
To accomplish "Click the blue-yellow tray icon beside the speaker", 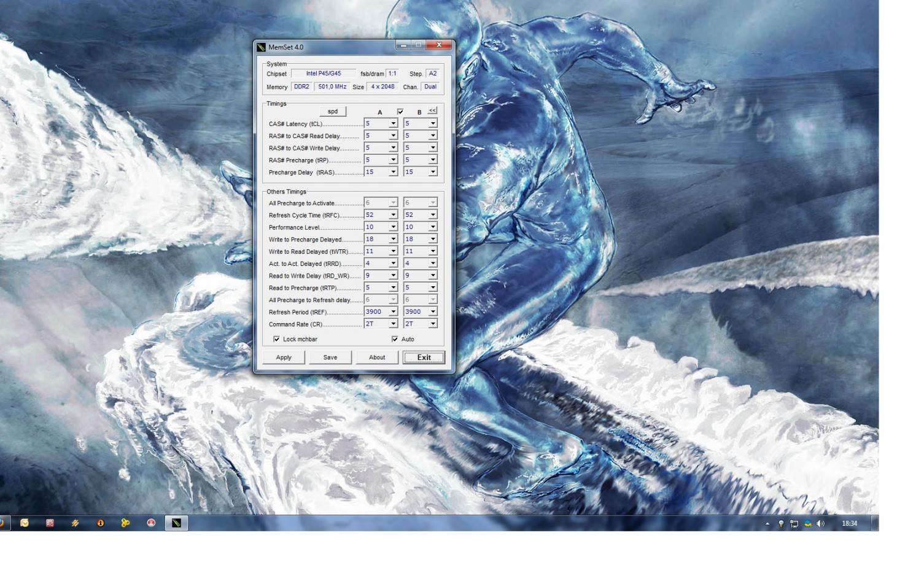I will point(807,523).
